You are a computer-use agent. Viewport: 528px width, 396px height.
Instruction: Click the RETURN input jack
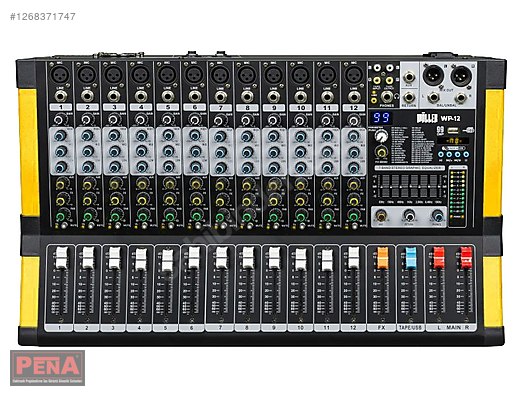(x=409, y=97)
